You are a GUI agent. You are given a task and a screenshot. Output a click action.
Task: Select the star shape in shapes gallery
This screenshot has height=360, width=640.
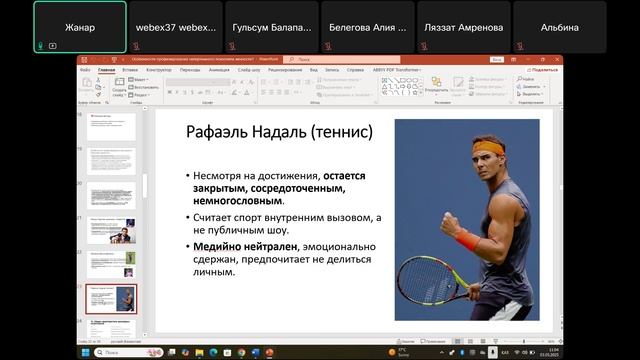point(415,93)
